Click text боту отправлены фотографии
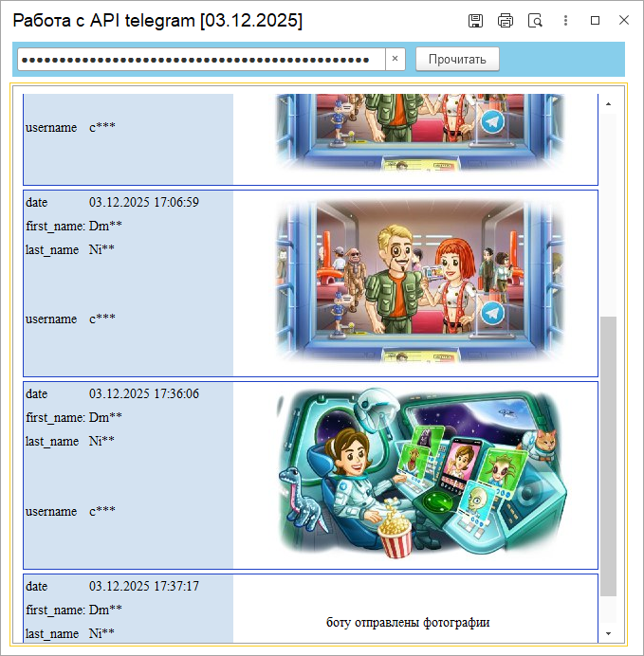The height and width of the screenshot is (656, 644). pyautogui.click(x=408, y=623)
